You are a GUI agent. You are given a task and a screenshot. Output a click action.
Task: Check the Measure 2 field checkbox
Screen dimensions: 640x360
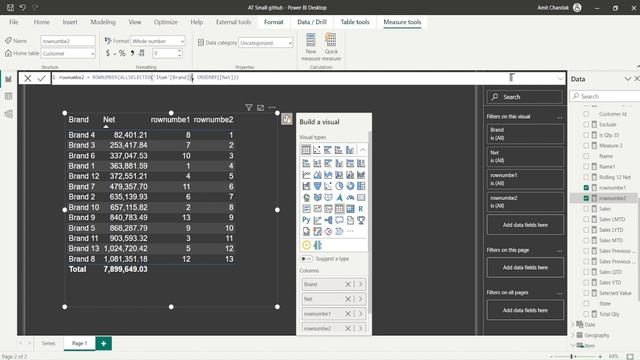coord(586,146)
